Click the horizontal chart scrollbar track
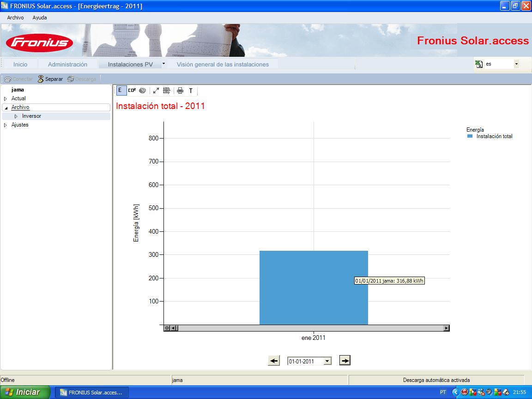Screen dimensions: 532x399 click(x=310, y=328)
